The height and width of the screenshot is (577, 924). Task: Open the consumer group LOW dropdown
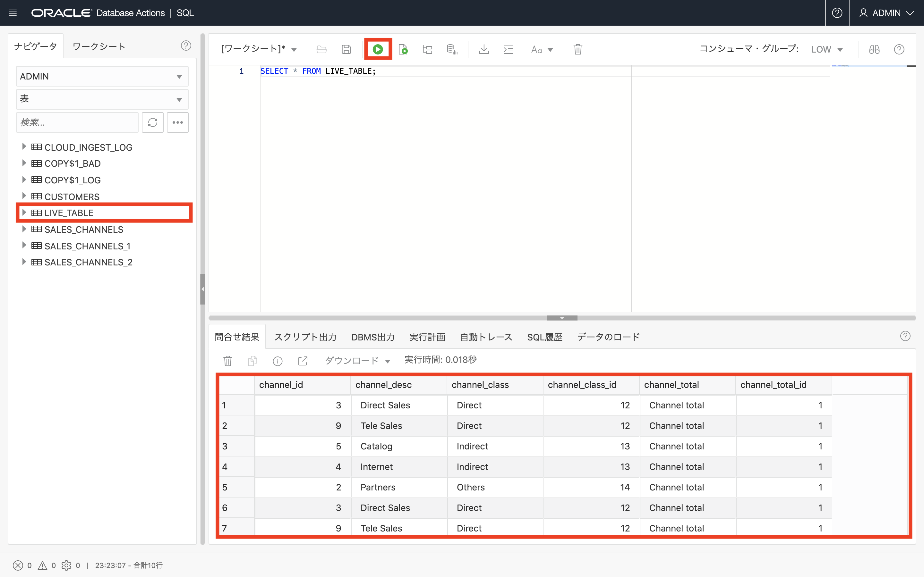(x=827, y=50)
